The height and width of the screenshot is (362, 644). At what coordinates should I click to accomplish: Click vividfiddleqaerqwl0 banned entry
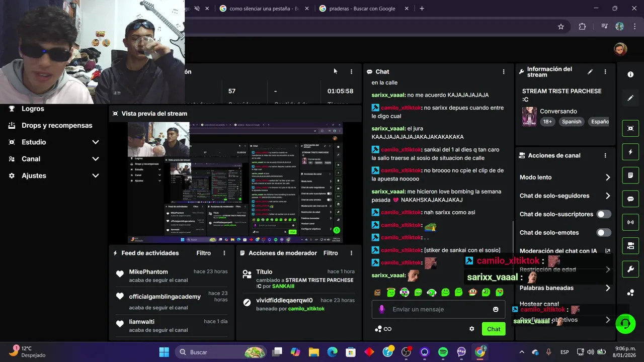pyautogui.click(x=284, y=300)
